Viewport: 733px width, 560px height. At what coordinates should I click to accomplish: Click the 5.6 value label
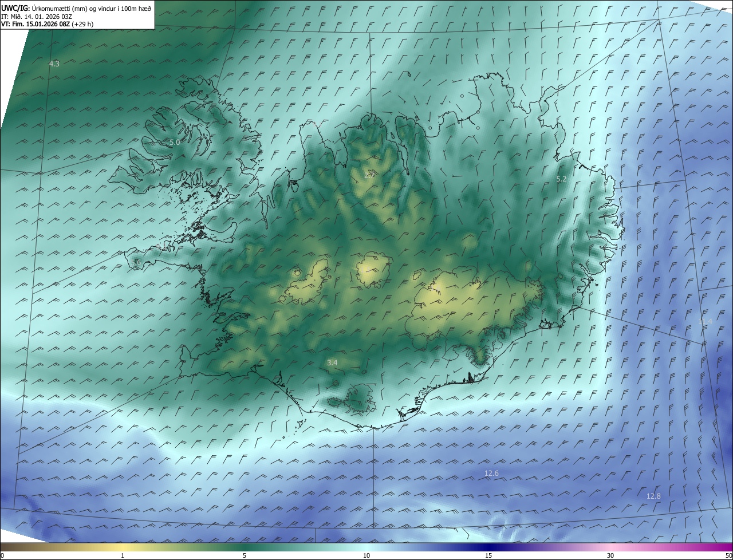click(136, 262)
